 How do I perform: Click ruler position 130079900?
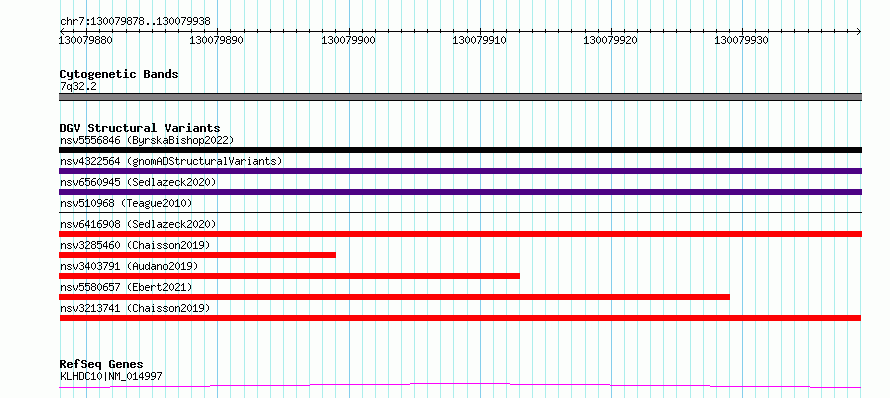click(349, 40)
